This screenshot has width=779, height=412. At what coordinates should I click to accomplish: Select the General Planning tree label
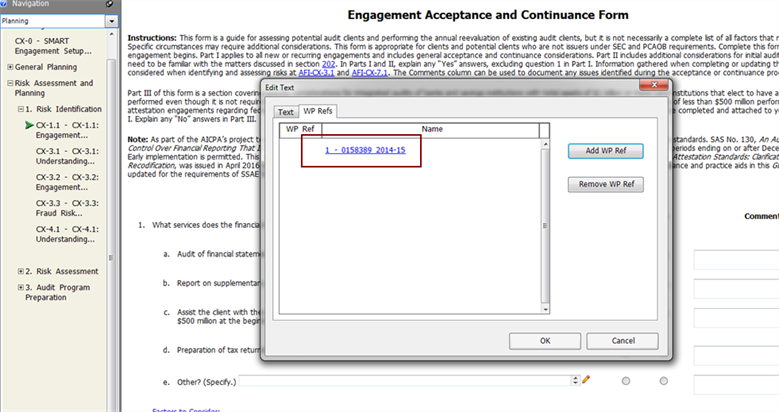coord(46,67)
